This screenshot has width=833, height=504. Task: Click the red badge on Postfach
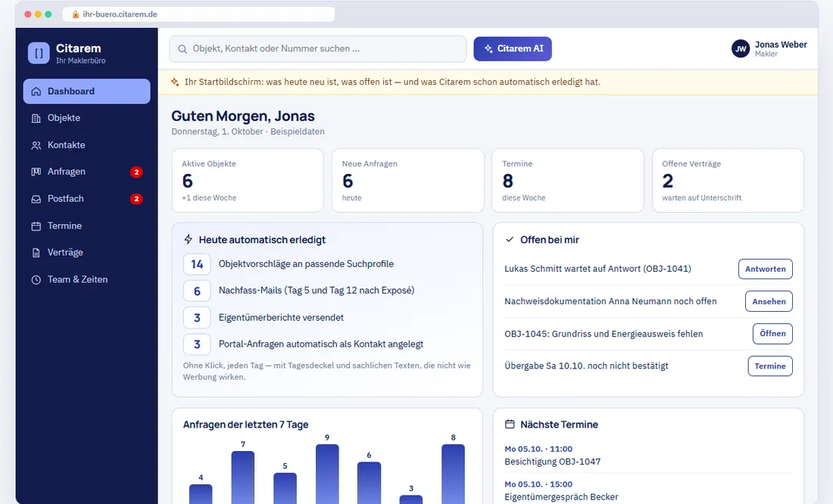[136, 198]
